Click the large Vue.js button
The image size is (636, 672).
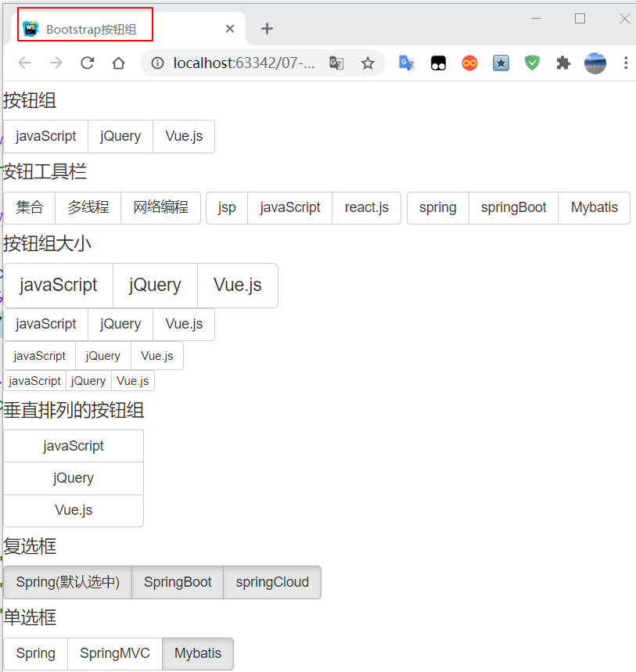point(238,286)
